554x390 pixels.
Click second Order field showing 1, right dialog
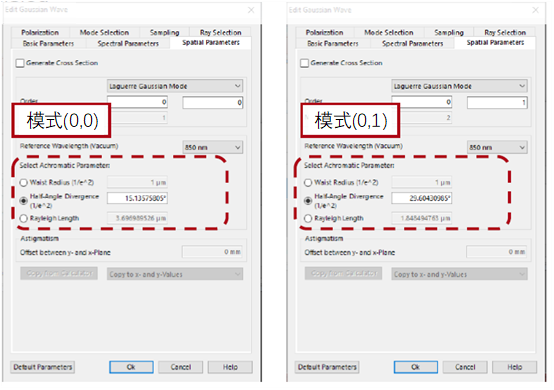click(497, 102)
